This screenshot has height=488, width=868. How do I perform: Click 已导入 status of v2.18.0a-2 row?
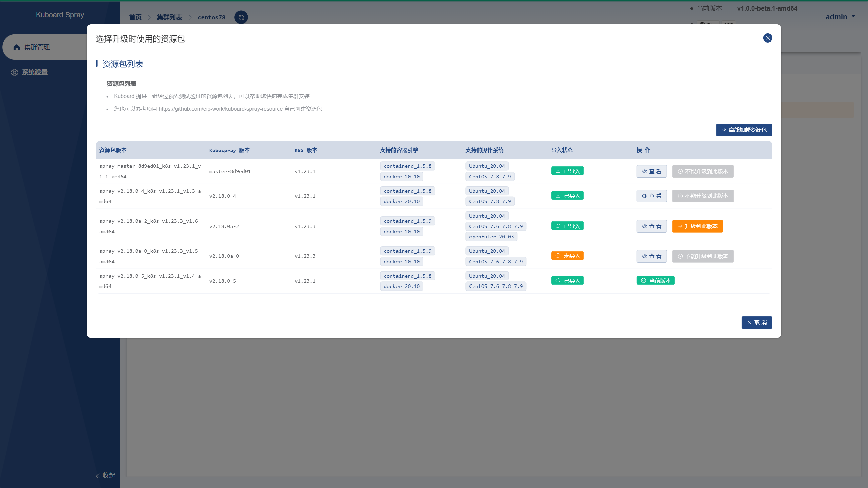tap(567, 226)
